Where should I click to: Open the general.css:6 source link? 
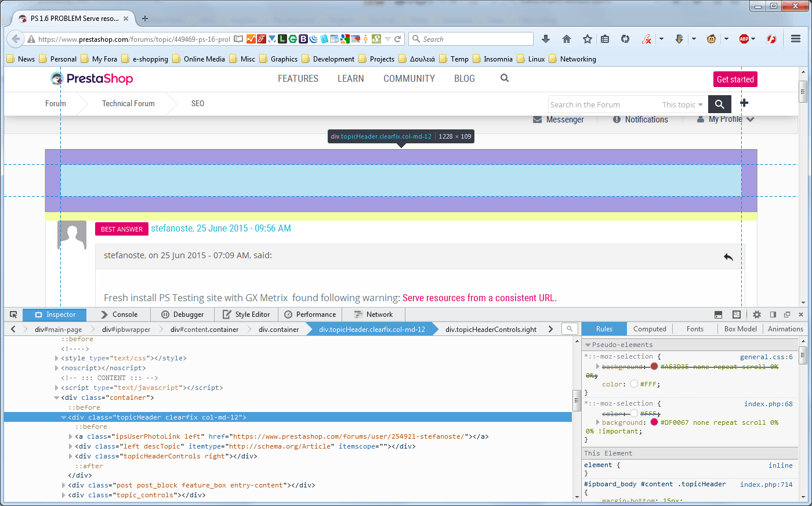click(x=766, y=357)
